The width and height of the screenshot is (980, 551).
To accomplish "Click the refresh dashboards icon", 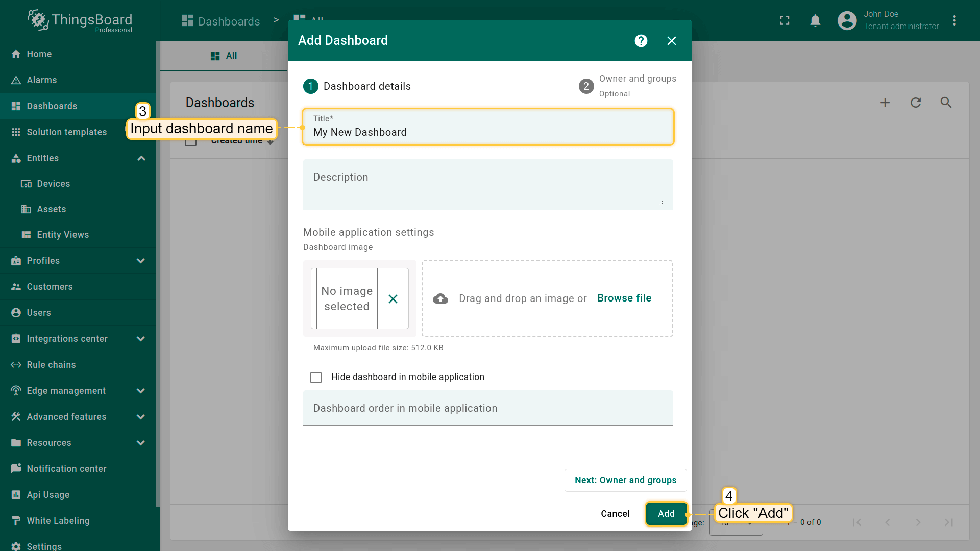I will (916, 103).
